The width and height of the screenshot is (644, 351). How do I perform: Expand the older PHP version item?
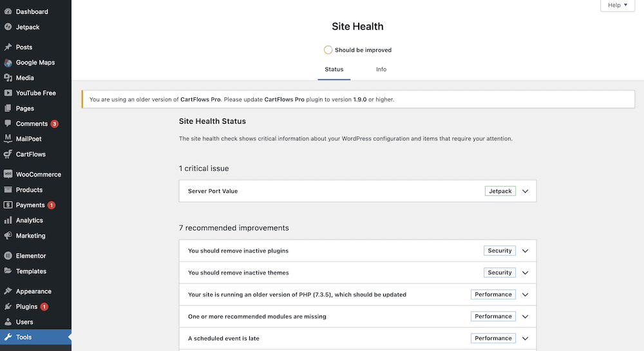coord(525,295)
